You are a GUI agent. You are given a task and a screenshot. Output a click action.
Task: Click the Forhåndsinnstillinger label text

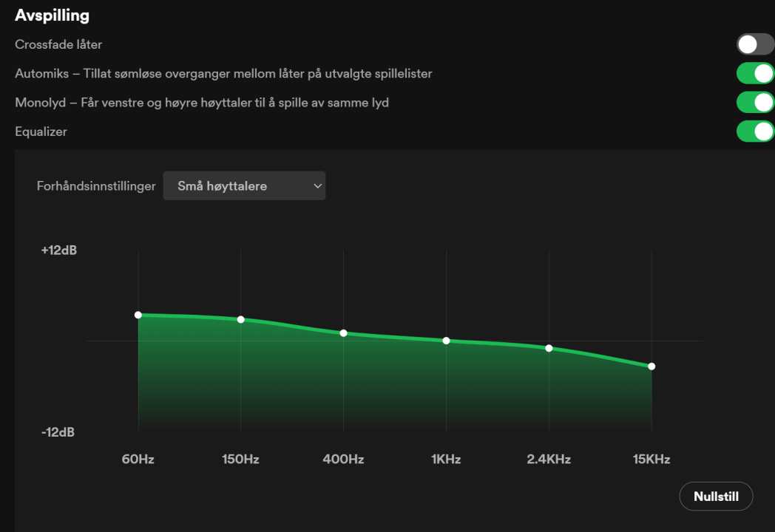point(96,186)
